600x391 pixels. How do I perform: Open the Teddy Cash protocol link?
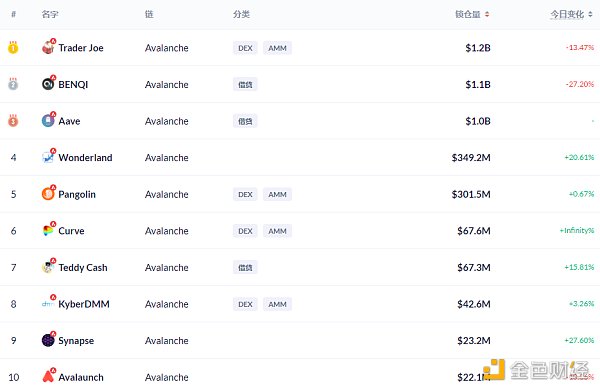[83, 267]
